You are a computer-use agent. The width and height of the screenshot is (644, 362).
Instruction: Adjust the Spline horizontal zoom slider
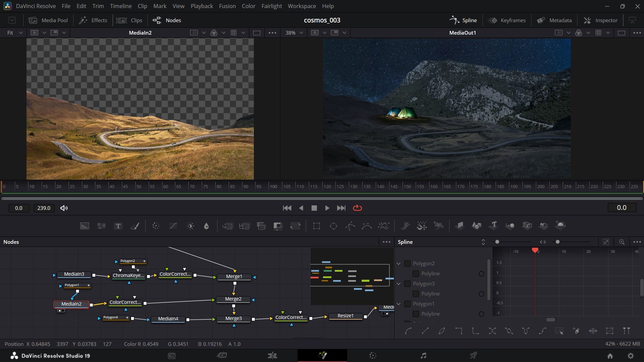point(558,242)
